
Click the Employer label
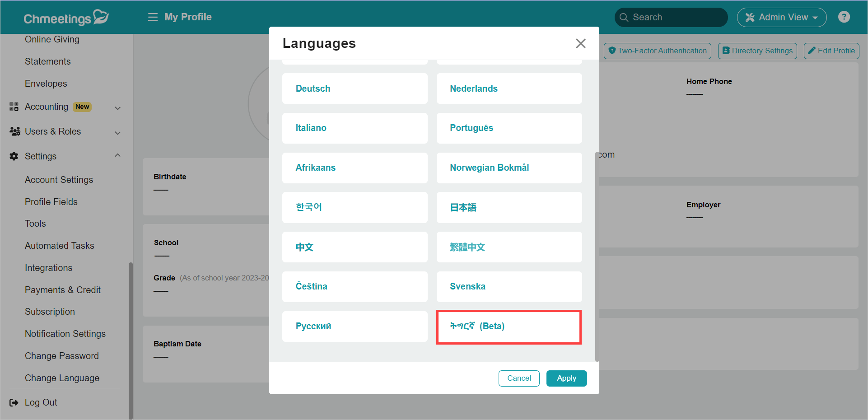tap(703, 205)
